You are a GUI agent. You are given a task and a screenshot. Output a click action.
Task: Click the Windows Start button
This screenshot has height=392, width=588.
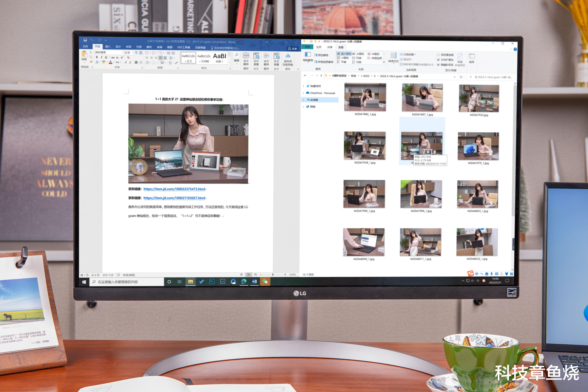click(x=84, y=282)
